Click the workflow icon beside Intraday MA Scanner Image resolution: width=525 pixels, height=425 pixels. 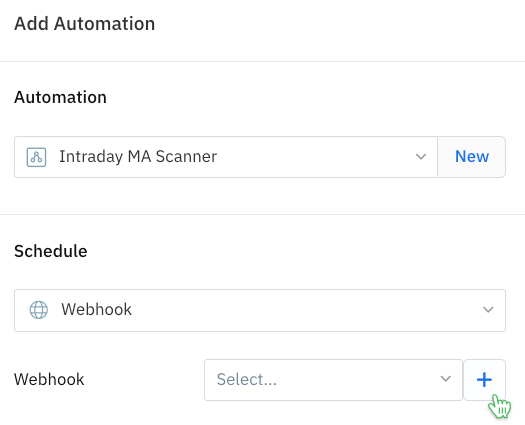(36, 157)
